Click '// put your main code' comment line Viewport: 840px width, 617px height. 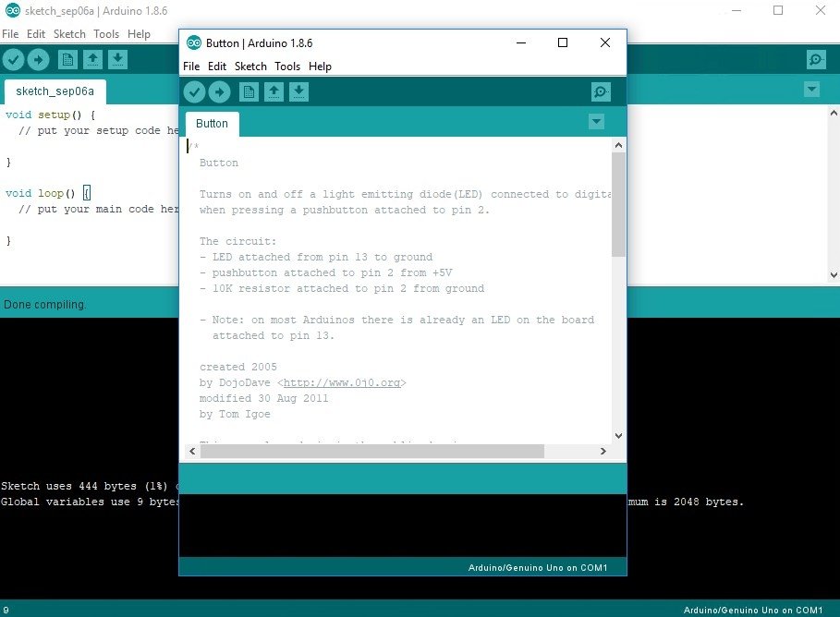pos(99,209)
